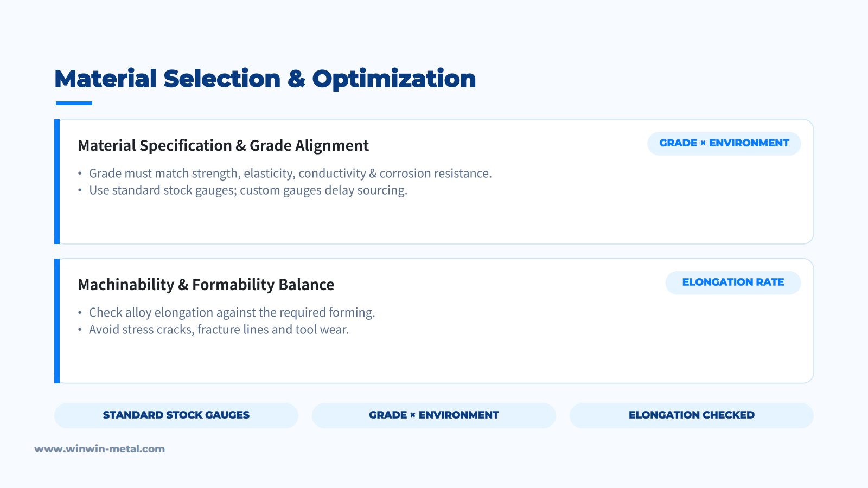The width and height of the screenshot is (868, 488).
Task: Click the Check alloy elongation bullet
Action: coord(232,313)
